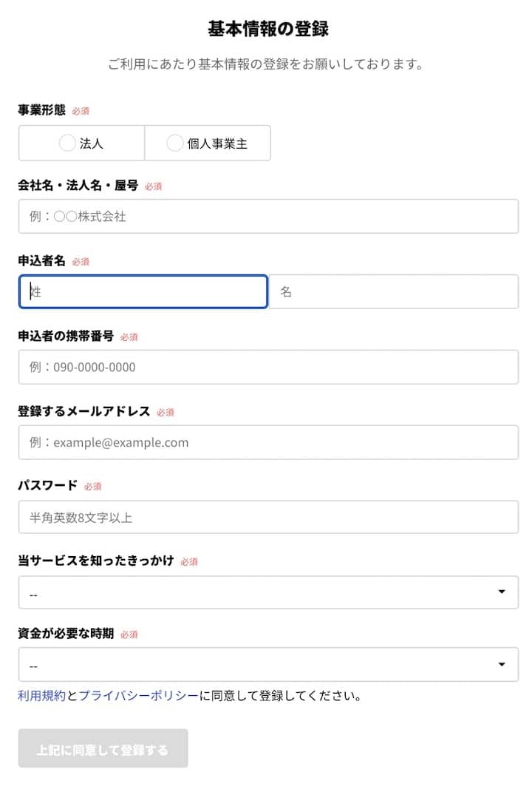Focus the 姓 last name field
The height and width of the screenshot is (795, 532).
[143, 292]
